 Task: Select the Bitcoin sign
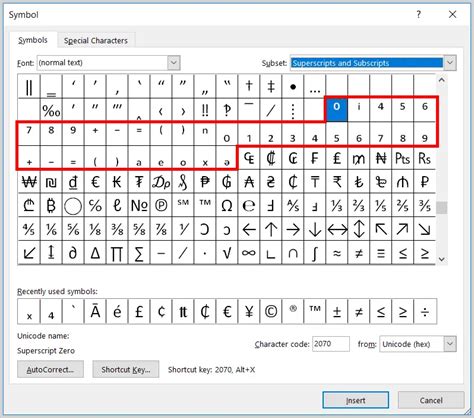[51, 205]
